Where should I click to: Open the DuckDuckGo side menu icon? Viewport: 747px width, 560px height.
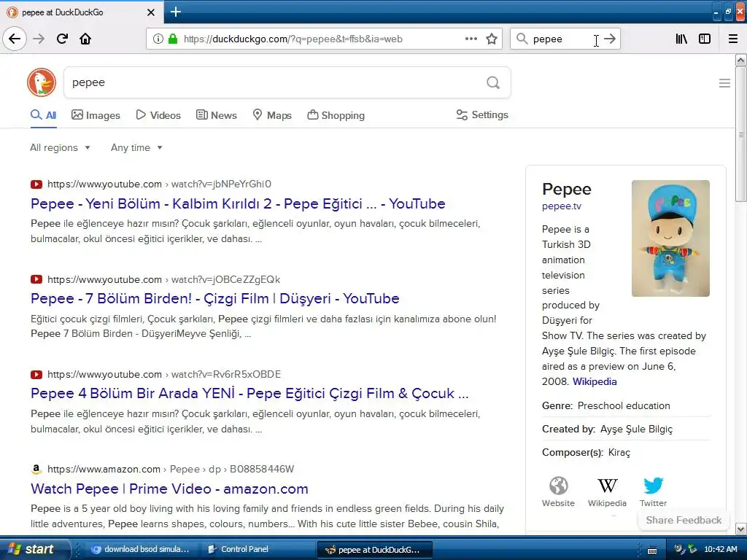pos(724,83)
